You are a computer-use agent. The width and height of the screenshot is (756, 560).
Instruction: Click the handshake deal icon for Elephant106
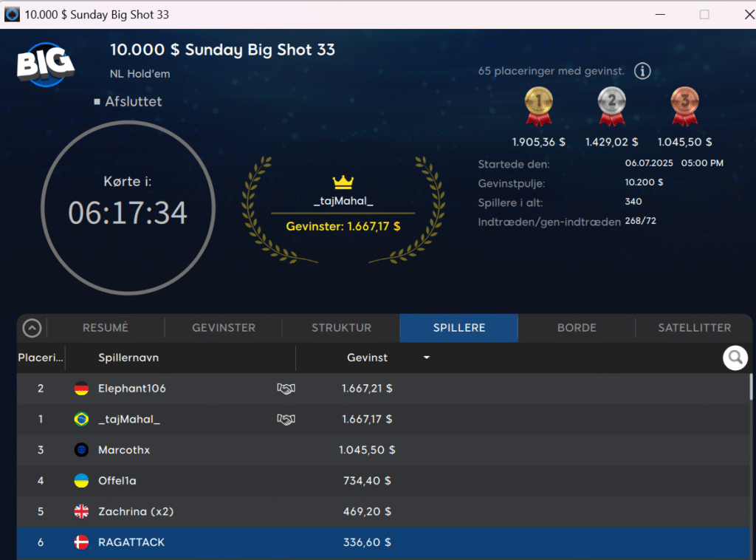click(286, 389)
